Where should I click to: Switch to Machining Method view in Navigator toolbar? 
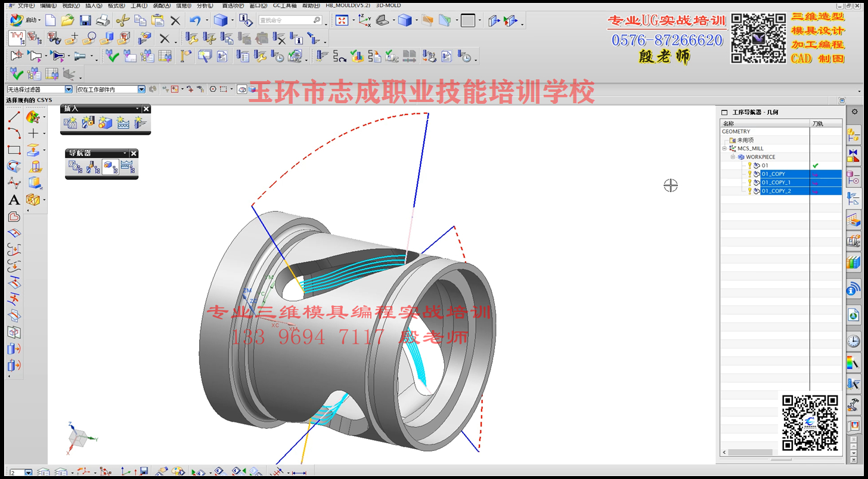[x=128, y=167]
